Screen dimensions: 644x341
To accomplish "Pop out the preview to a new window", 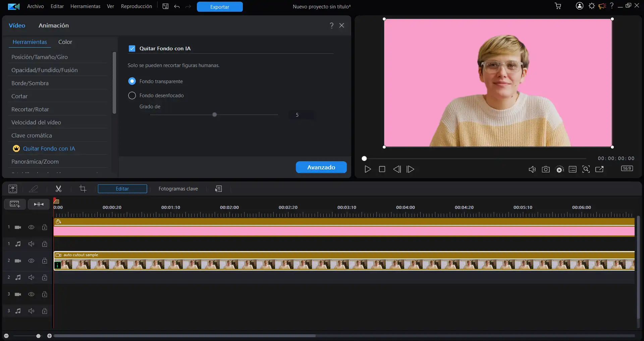I will point(599,169).
